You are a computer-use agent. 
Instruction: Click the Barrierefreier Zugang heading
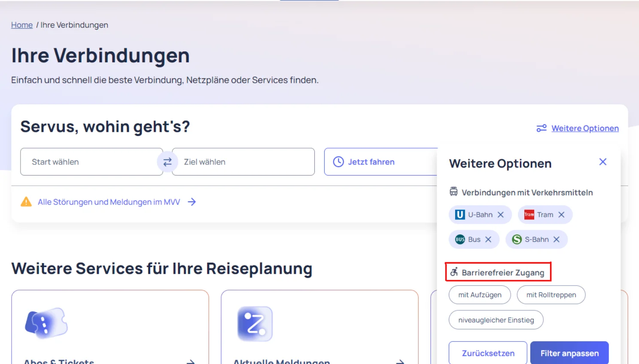[503, 273]
